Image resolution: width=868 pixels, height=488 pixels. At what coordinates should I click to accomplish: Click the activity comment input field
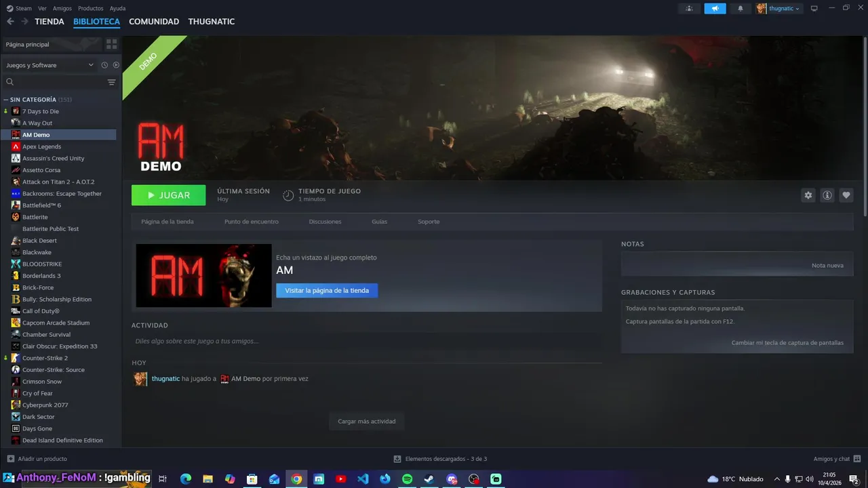[366, 341]
